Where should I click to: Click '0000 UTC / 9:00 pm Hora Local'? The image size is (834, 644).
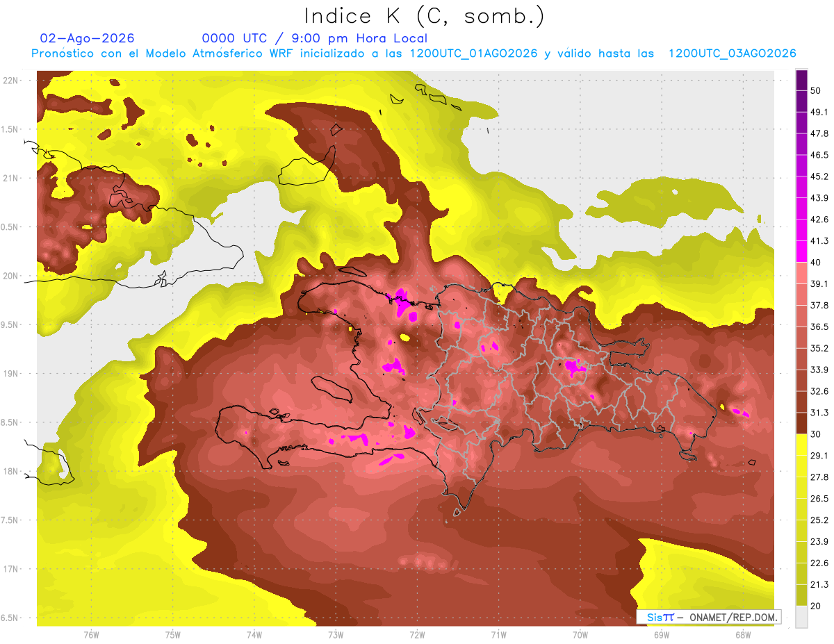point(314,38)
